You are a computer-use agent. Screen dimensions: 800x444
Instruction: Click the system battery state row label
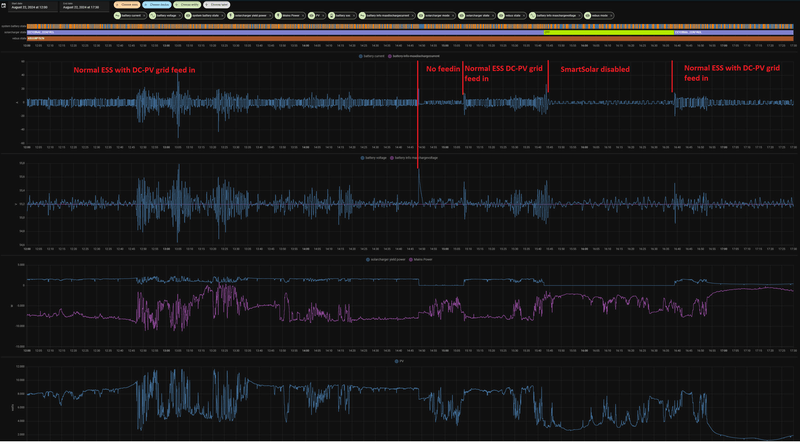13,26
